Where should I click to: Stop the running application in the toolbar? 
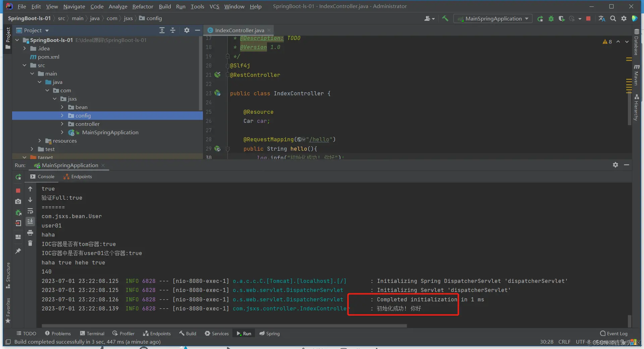pyautogui.click(x=588, y=18)
